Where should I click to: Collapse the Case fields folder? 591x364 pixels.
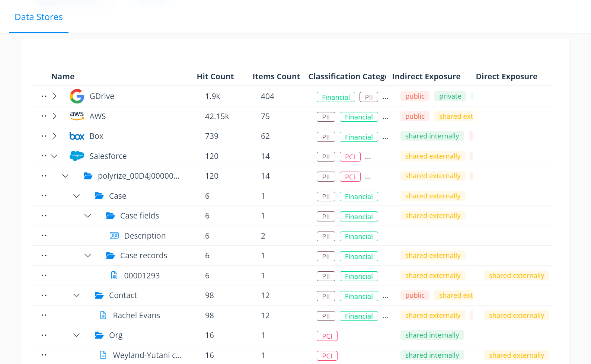click(x=88, y=216)
